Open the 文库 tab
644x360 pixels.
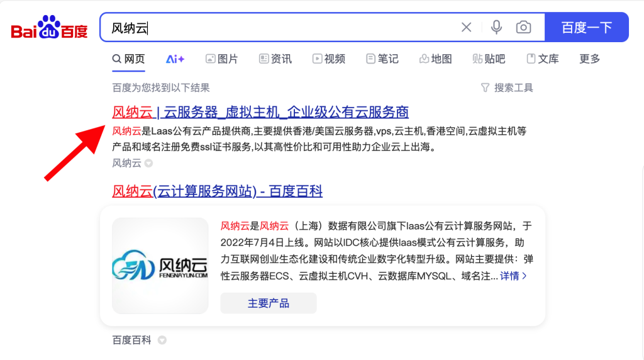542,59
